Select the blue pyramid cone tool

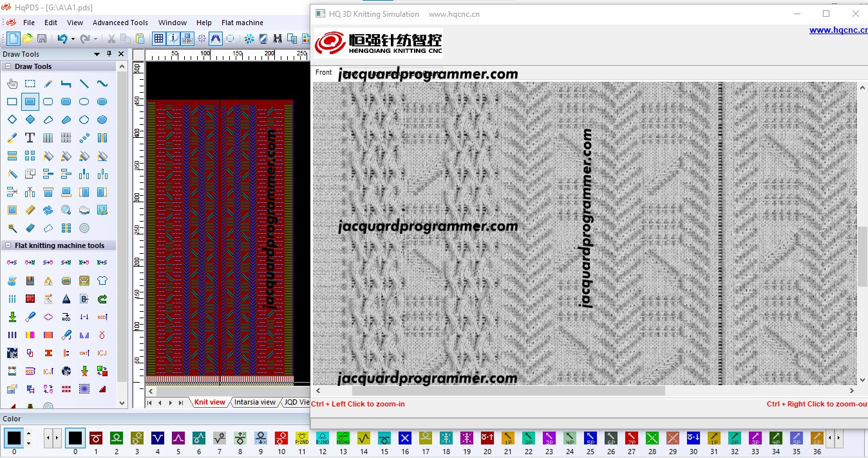(66, 299)
